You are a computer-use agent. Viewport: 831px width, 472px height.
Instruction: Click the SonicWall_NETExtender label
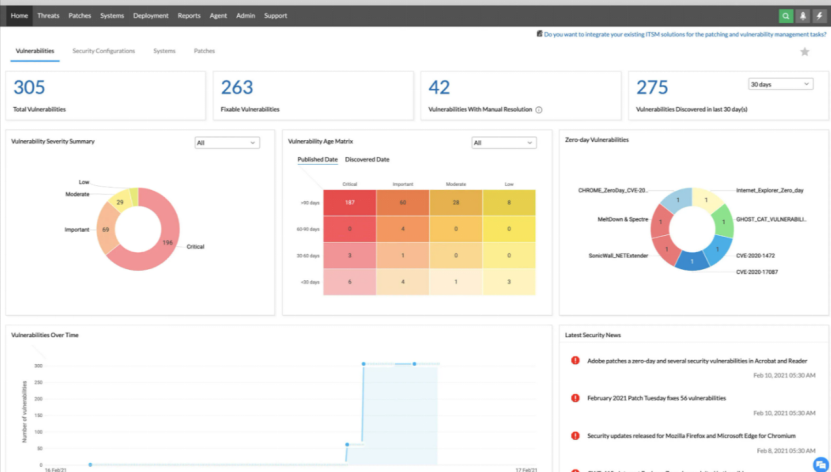[x=618, y=255]
